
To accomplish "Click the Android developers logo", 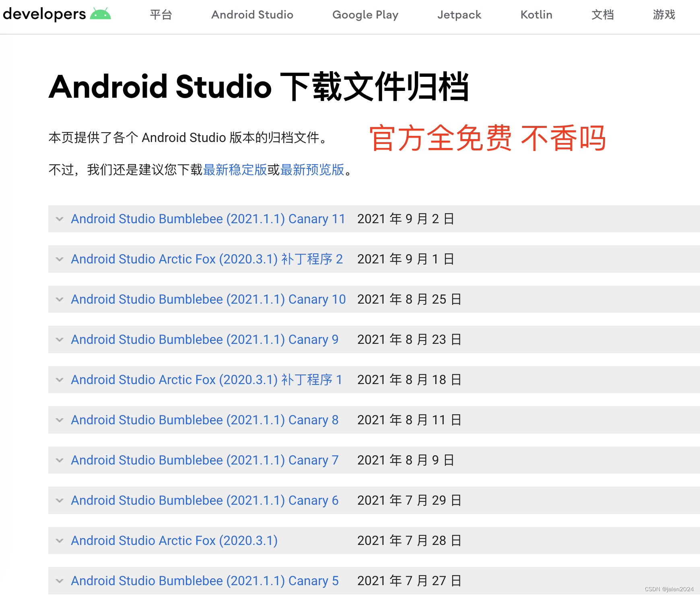I will 57,14.
